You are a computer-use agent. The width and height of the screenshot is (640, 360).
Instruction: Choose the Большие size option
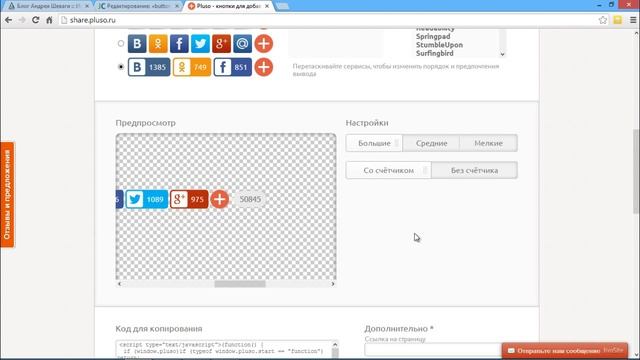[x=374, y=143]
